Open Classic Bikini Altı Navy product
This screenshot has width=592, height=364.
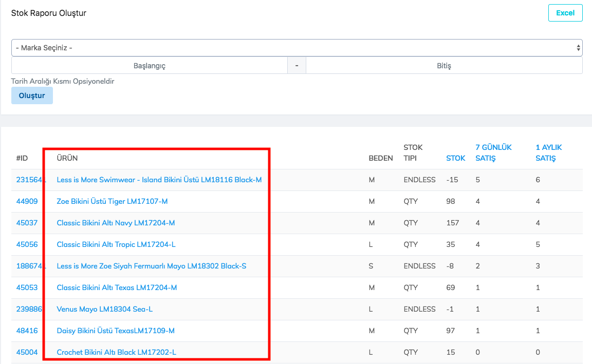tap(116, 223)
